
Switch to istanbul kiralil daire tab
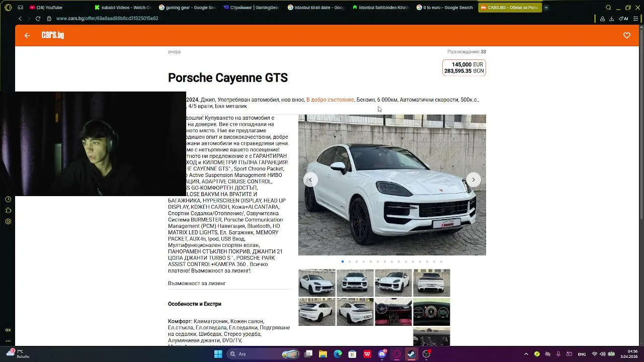(316, 8)
